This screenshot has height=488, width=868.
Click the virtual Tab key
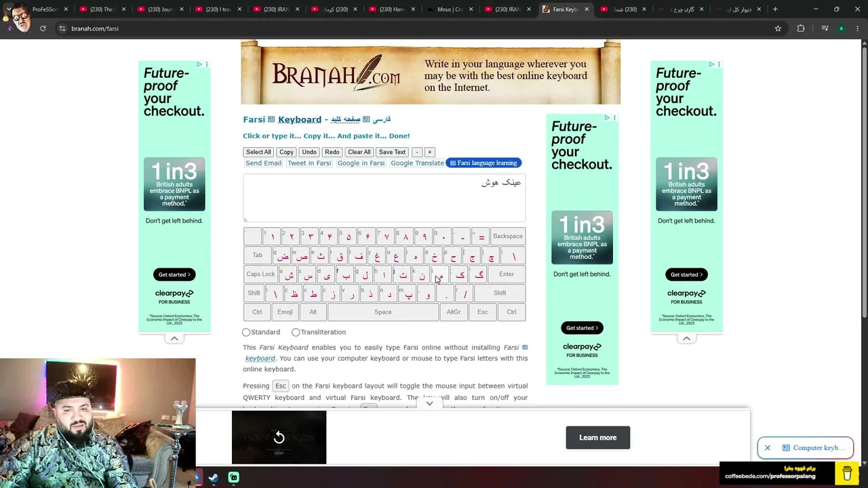coord(258,255)
